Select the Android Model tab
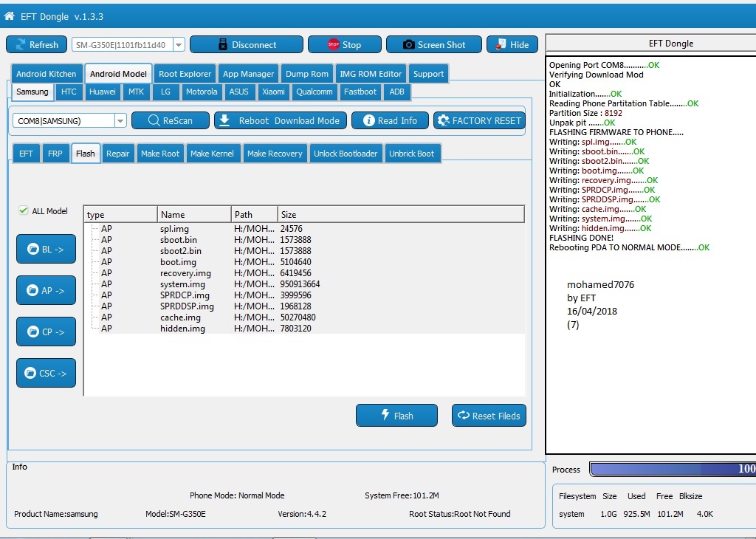The width and height of the screenshot is (756, 539). click(x=118, y=74)
